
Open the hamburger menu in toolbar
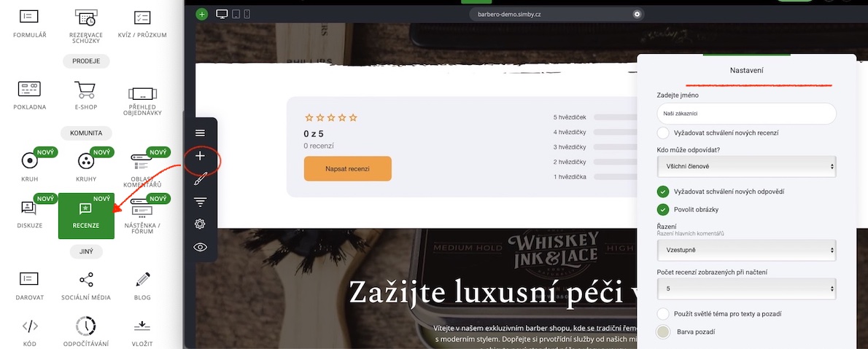point(201,133)
